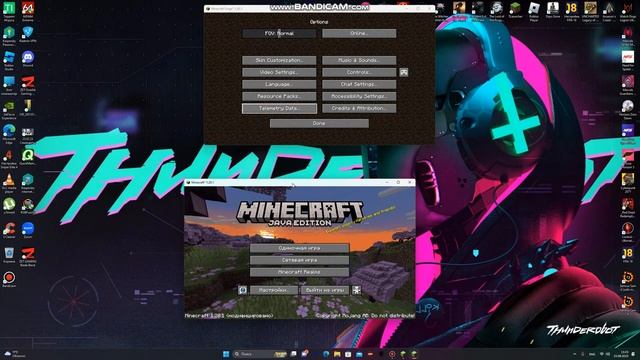640x360 pixels.
Task: Open the Windows Start menu
Action: coord(226,354)
